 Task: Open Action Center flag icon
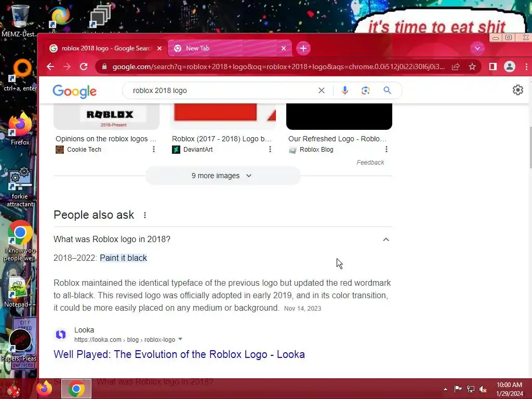pyautogui.click(x=458, y=389)
